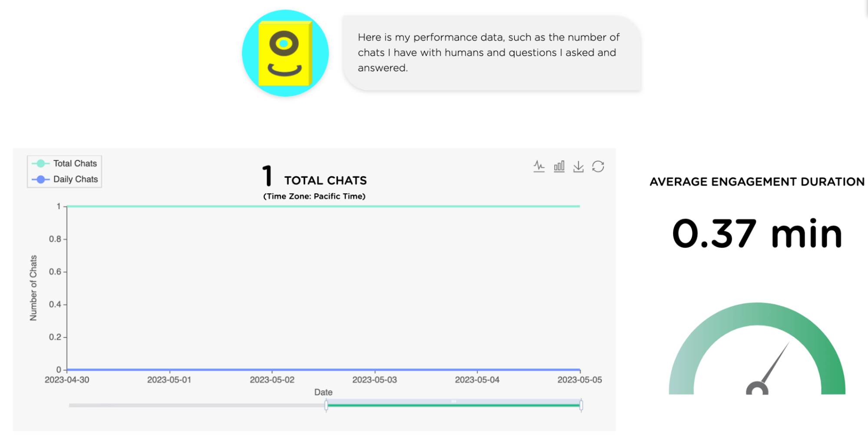The height and width of the screenshot is (438, 868).
Task: Toggle the Total Chats legend series
Action: click(x=65, y=163)
